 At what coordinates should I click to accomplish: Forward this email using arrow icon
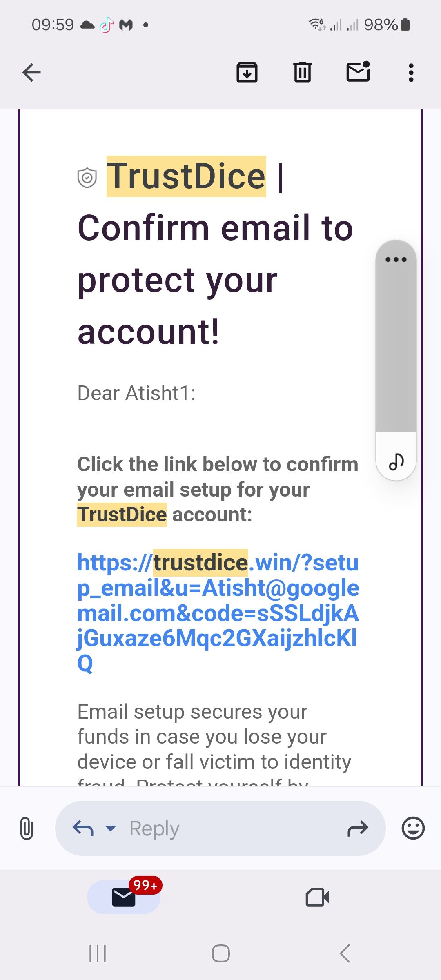tap(358, 828)
